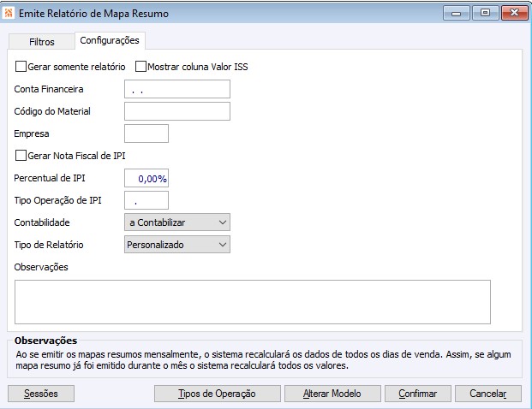Viewport: 532px width, 409px height.
Task: Close the Emite Relatório window
Action: click(514, 13)
